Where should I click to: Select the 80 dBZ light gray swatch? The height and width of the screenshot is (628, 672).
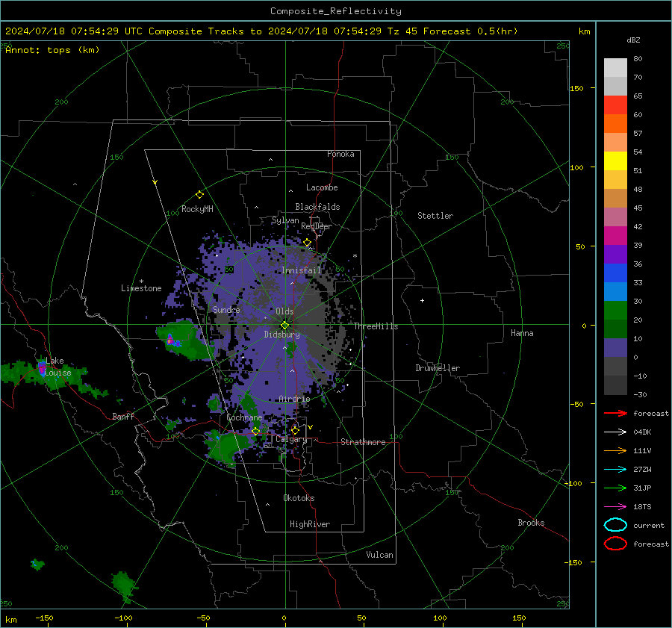pos(615,67)
